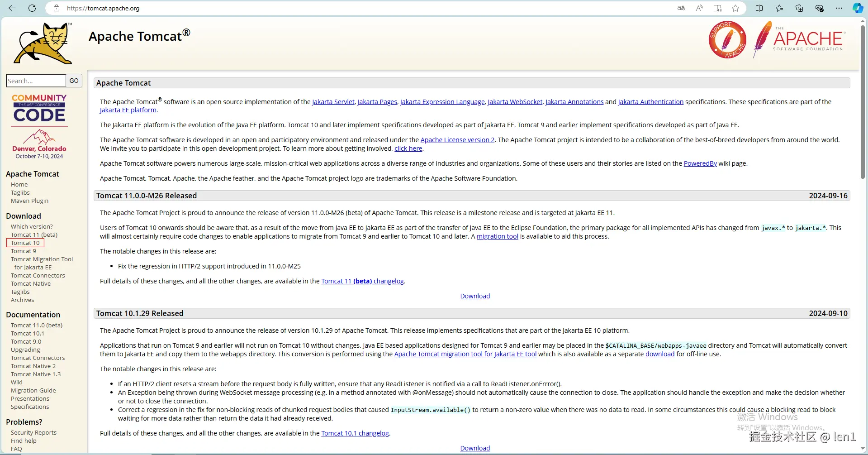This screenshot has height=455, width=868.
Task: Open Browser essentials heart icon
Action: point(819,8)
